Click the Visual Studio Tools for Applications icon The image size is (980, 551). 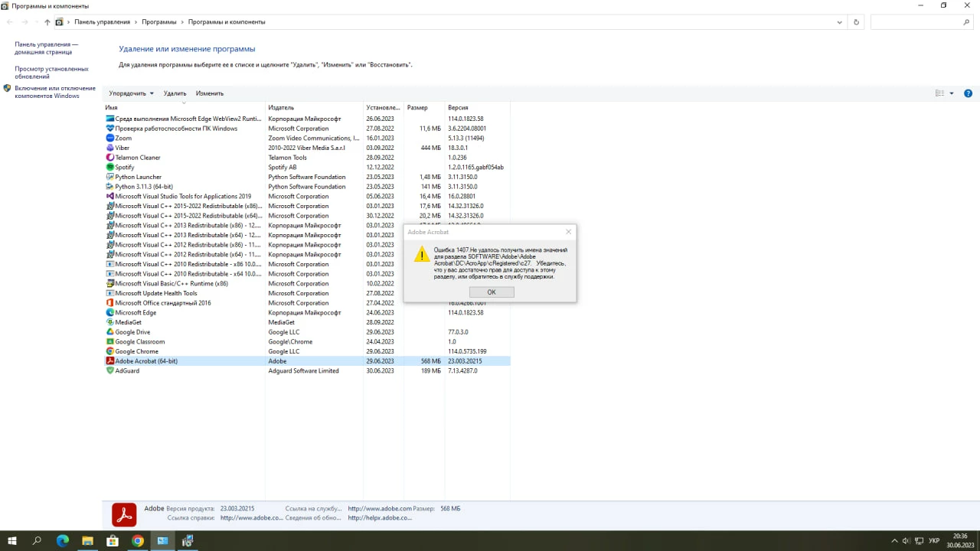(109, 196)
